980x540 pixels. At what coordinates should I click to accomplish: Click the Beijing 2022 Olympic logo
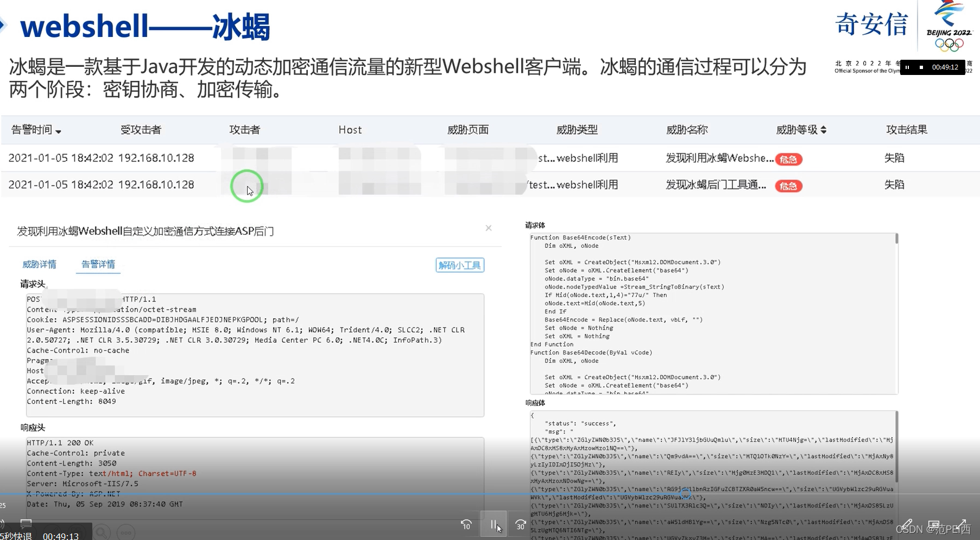[x=949, y=26]
